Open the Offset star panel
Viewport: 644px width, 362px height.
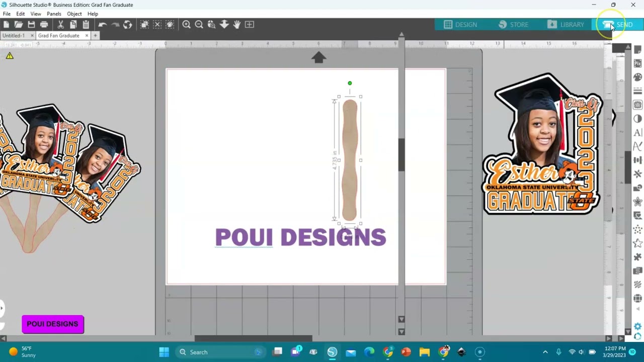[637, 202]
